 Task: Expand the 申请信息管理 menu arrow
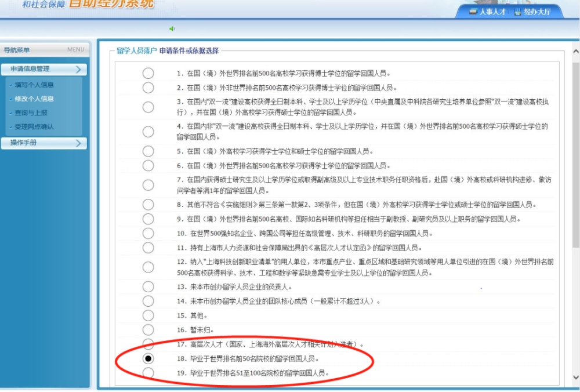pos(78,69)
